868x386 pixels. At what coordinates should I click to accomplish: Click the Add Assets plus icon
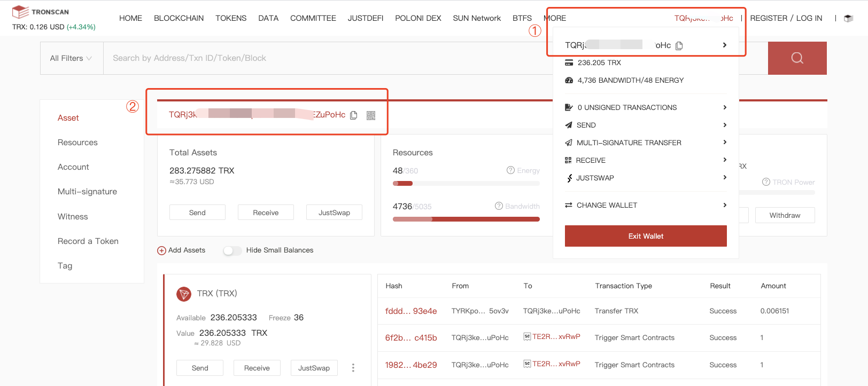pos(161,250)
